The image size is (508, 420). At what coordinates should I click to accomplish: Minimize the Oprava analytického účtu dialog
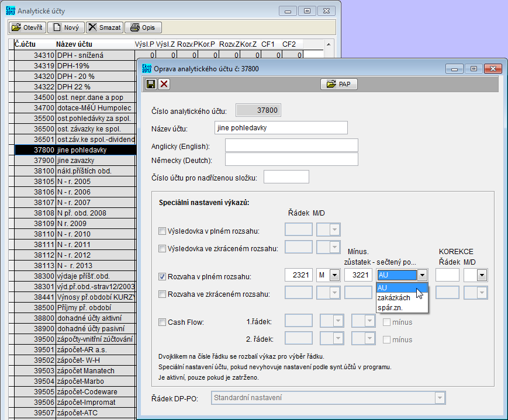(454, 69)
